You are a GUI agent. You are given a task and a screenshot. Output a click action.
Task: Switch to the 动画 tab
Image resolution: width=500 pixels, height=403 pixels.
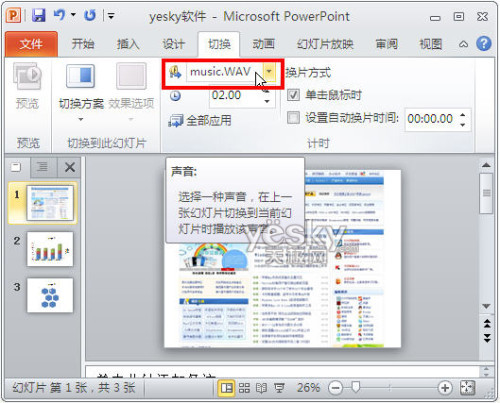[264, 44]
